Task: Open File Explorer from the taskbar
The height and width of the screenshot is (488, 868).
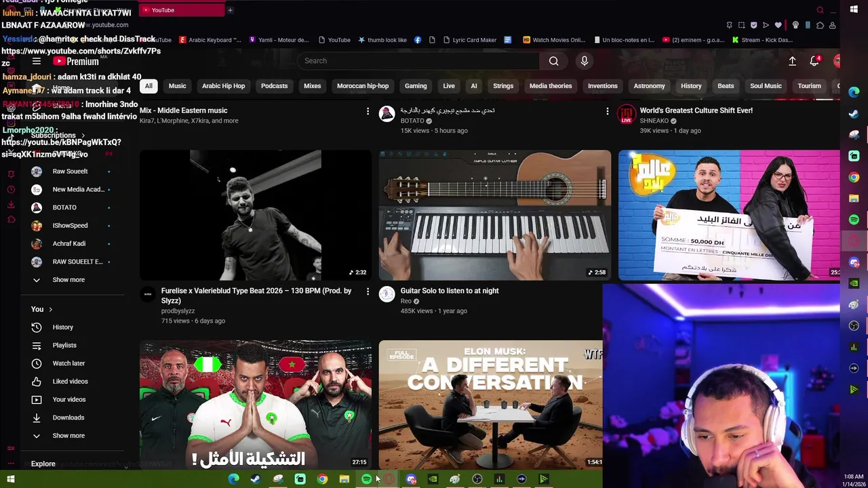Action: click(344, 479)
